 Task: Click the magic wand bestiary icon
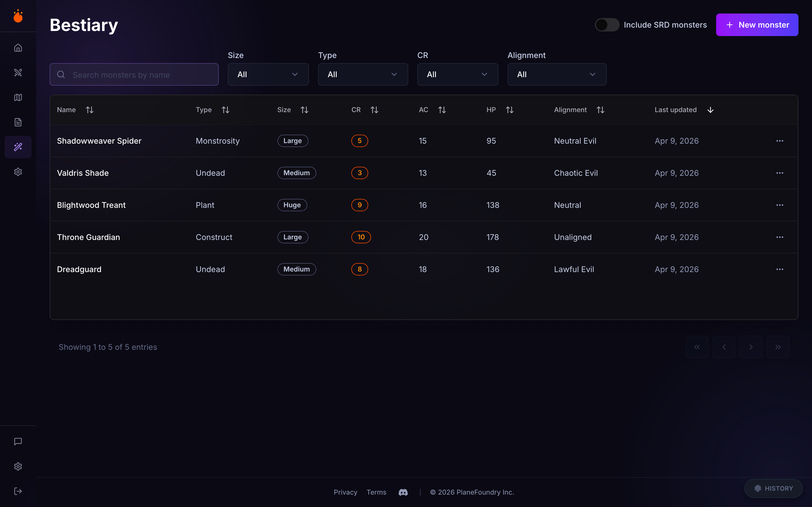click(18, 147)
